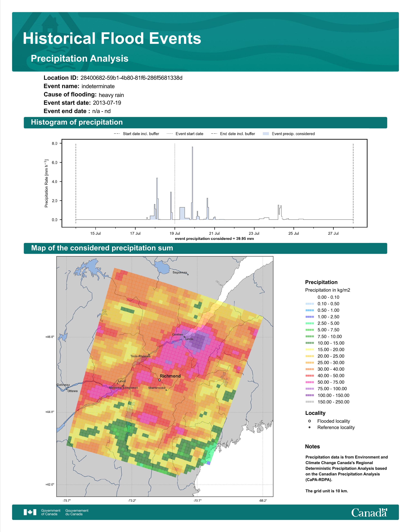Viewport: 411px width, 532px height.
Task: Click the Event end date n/a - nd
Action: coord(101,111)
